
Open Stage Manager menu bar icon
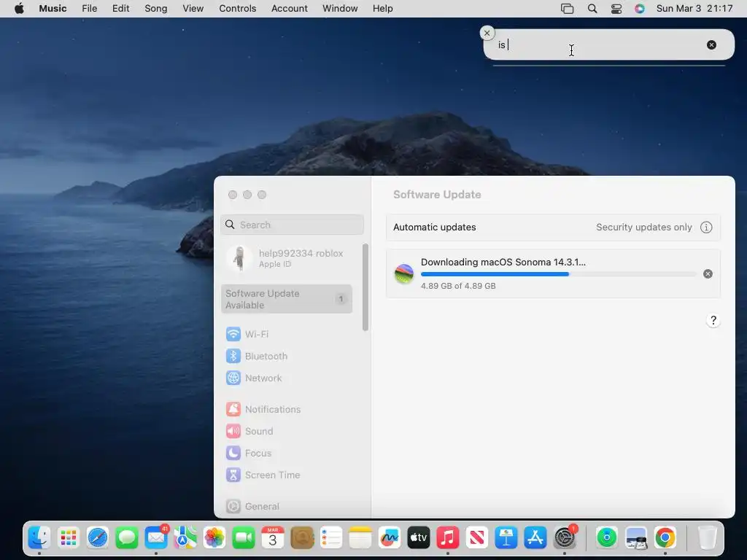click(567, 9)
